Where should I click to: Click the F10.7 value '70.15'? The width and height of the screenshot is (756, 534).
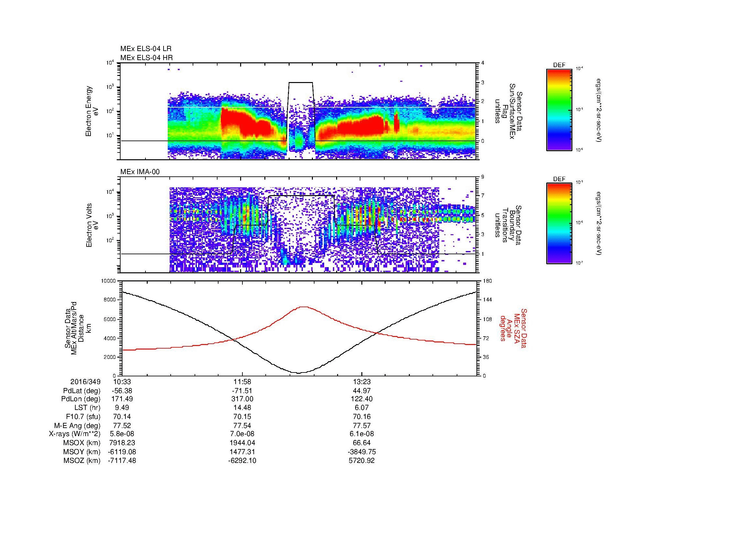[x=242, y=417]
